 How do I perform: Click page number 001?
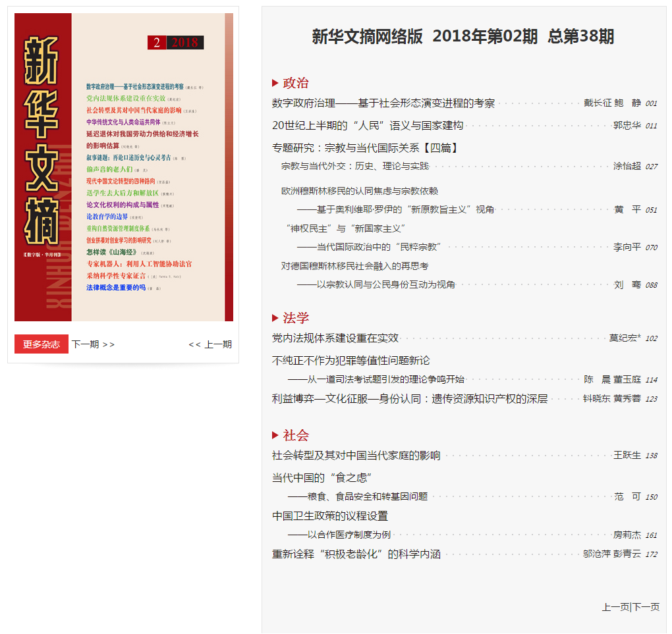(652, 103)
